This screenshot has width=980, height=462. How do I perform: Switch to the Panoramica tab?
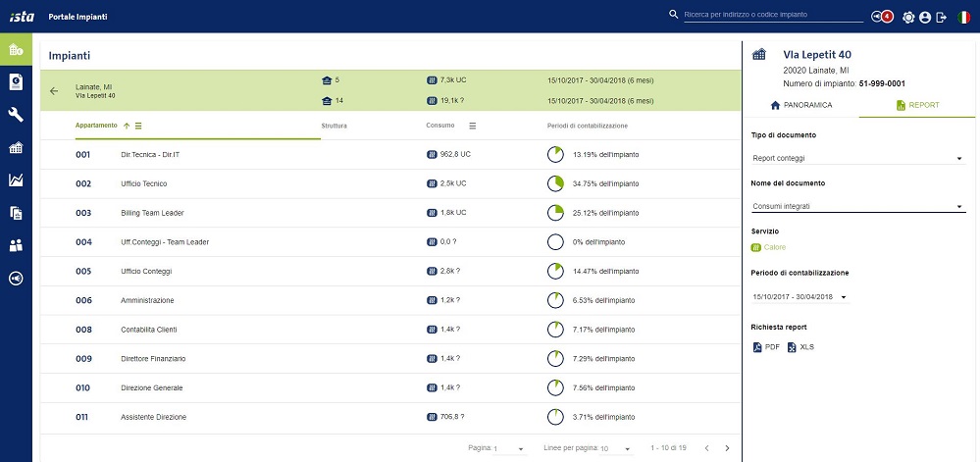pyautogui.click(x=800, y=104)
